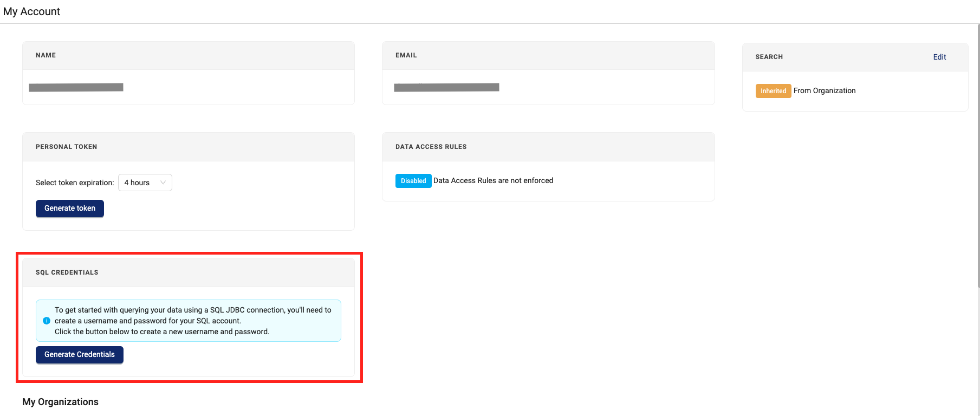
Task: Click 'Select token expiration:' label
Action: pos(75,183)
